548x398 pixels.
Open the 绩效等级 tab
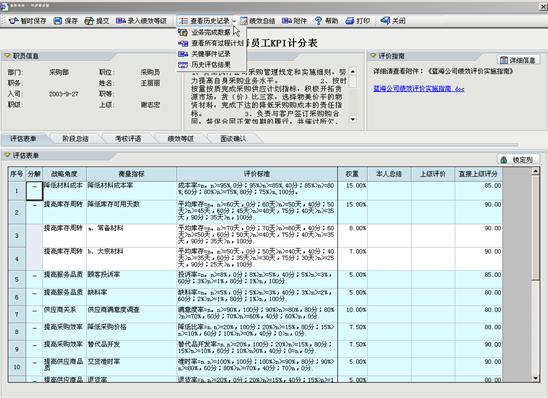(181, 139)
